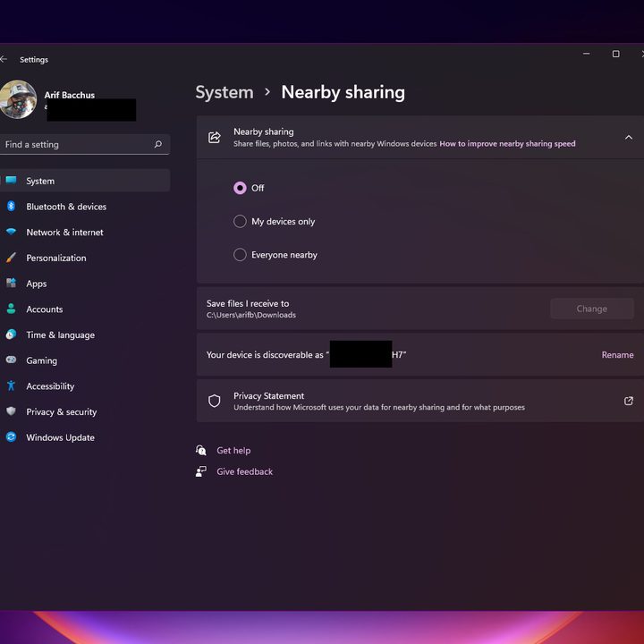Image resolution: width=644 pixels, height=644 pixels.
Task: Maximize the Settings window
Action: [x=615, y=54]
